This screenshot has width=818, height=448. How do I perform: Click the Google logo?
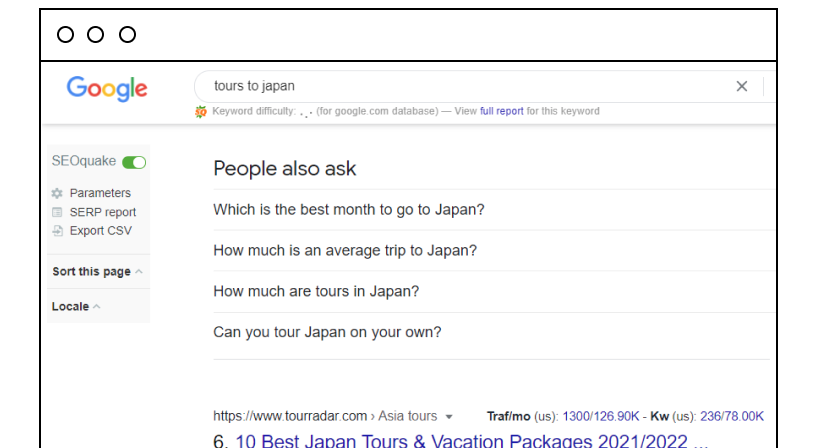click(107, 89)
